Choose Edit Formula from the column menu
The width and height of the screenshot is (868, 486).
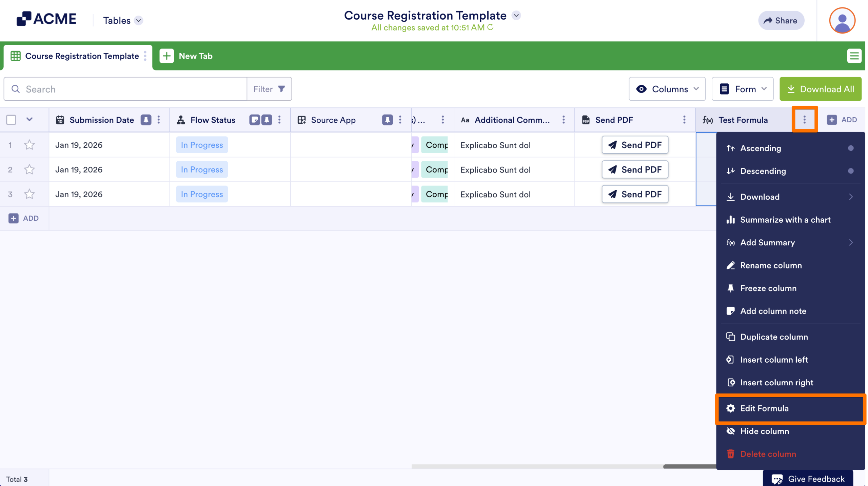[x=764, y=408]
